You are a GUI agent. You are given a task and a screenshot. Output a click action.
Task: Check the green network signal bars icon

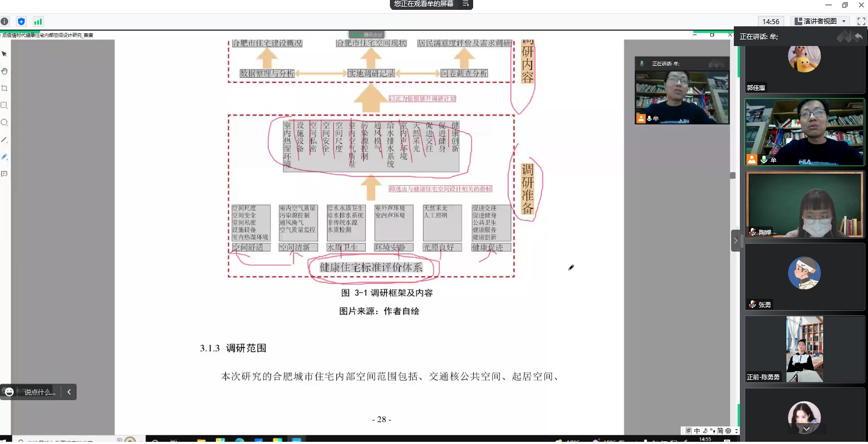coord(38,21)
